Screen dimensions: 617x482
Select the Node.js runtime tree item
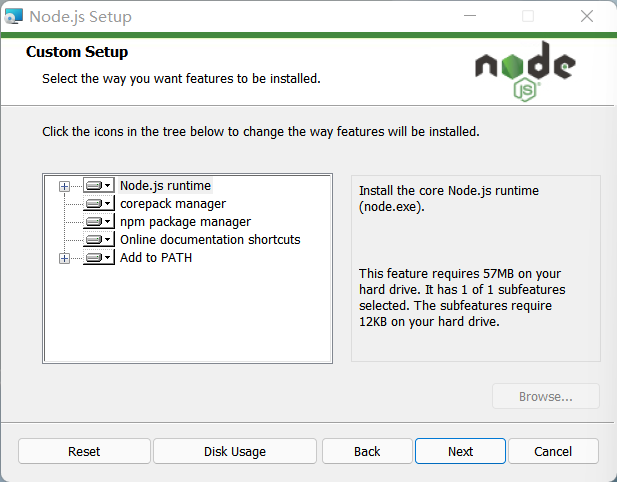click(165, 185)
